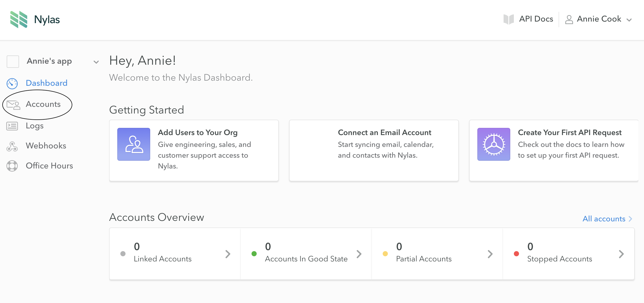Click the Nylas wordmark text
This screenshot has height=303, width=644.
[x=47, y=20]
